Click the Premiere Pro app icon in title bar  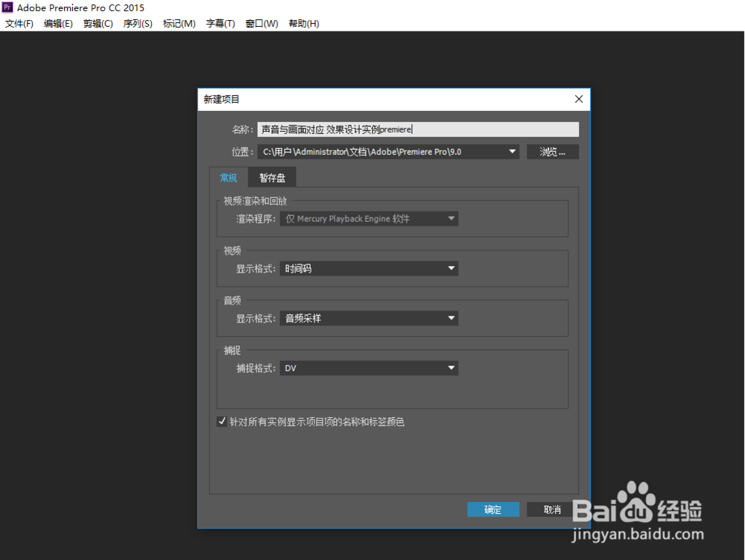point(7,7)
